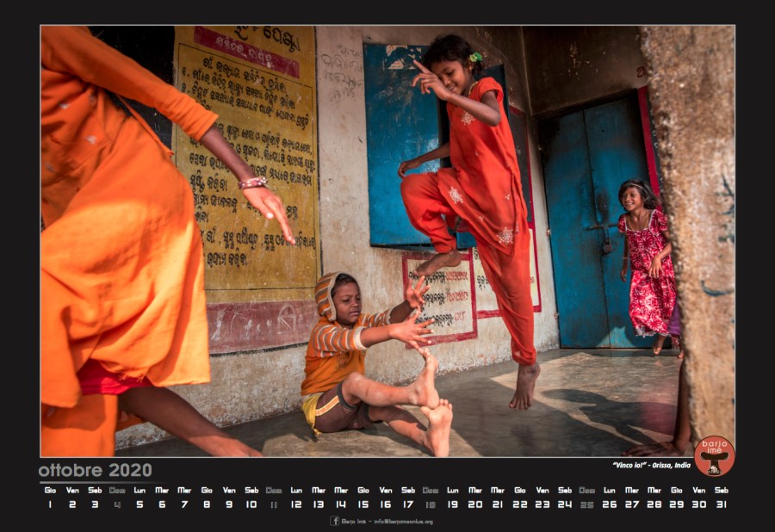
Task: Click day 28 in the date row
Action: point(654,504)
